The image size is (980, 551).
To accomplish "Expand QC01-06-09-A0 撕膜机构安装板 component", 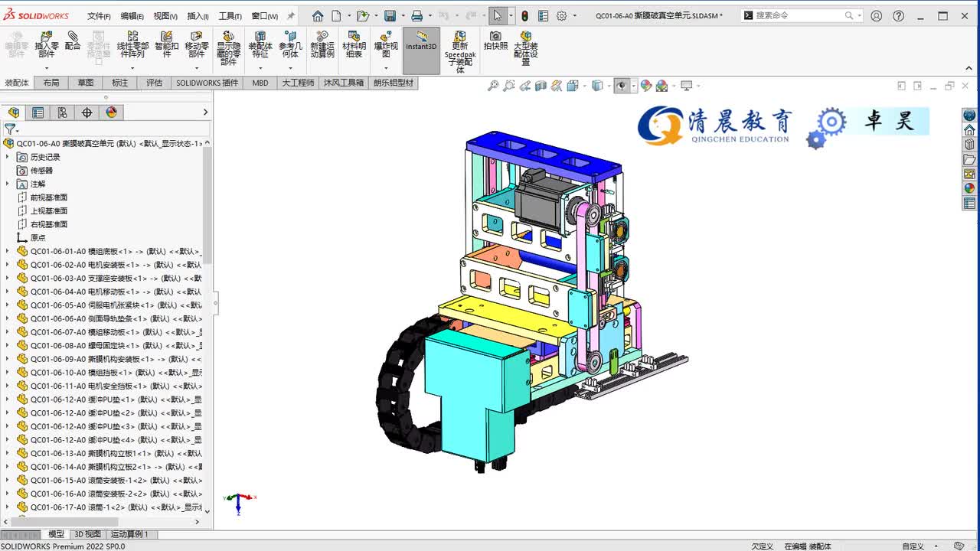I will 8,359.
